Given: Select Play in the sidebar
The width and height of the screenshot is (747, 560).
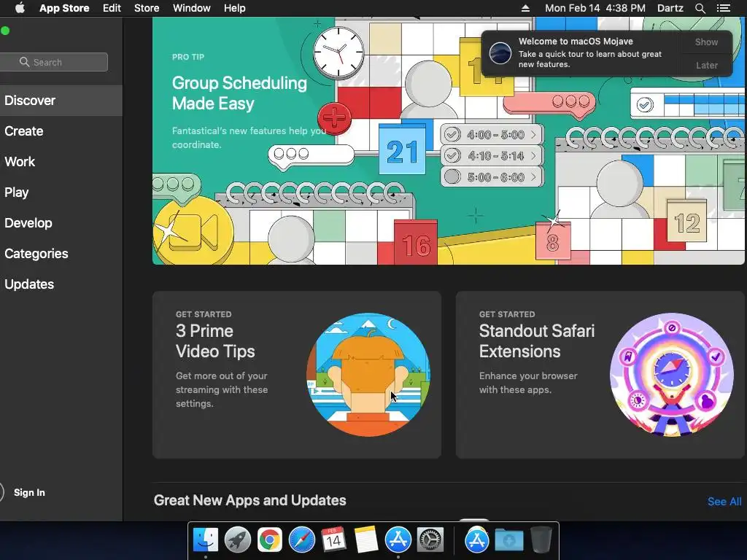Looking at the screenshot, I should (61, 192).
